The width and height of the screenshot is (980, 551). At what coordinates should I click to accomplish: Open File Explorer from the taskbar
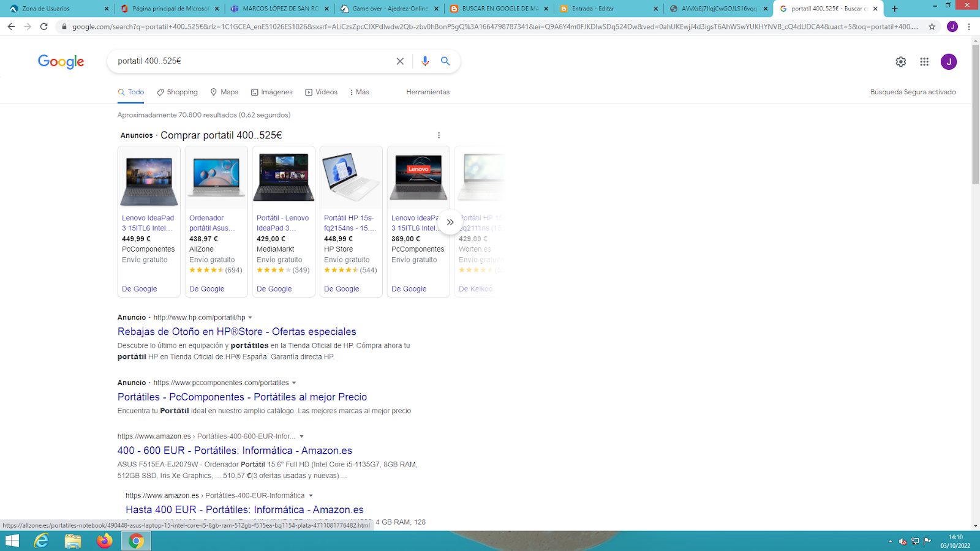click(x=73, y=541)
